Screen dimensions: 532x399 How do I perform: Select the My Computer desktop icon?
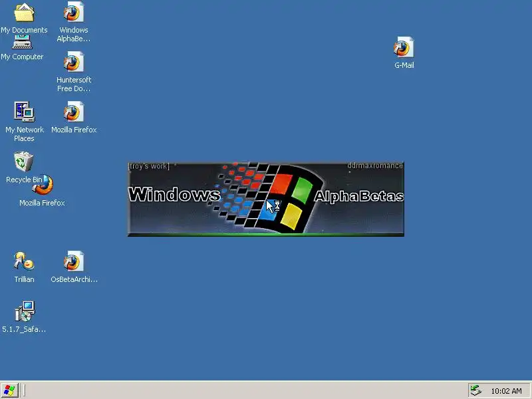(x=23, y=42)
